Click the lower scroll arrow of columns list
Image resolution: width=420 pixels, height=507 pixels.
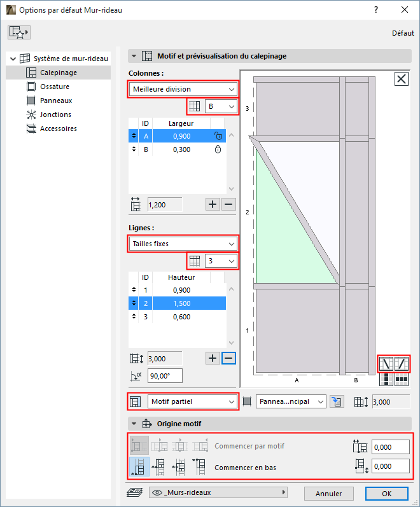pyautogui.click(x=231, y=189)
